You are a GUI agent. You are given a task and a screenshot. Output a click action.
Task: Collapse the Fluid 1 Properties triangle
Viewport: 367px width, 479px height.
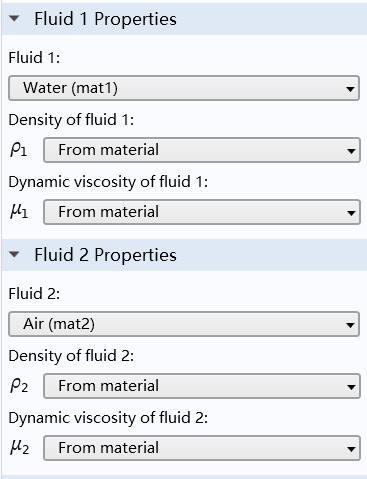tap(14, 19)
